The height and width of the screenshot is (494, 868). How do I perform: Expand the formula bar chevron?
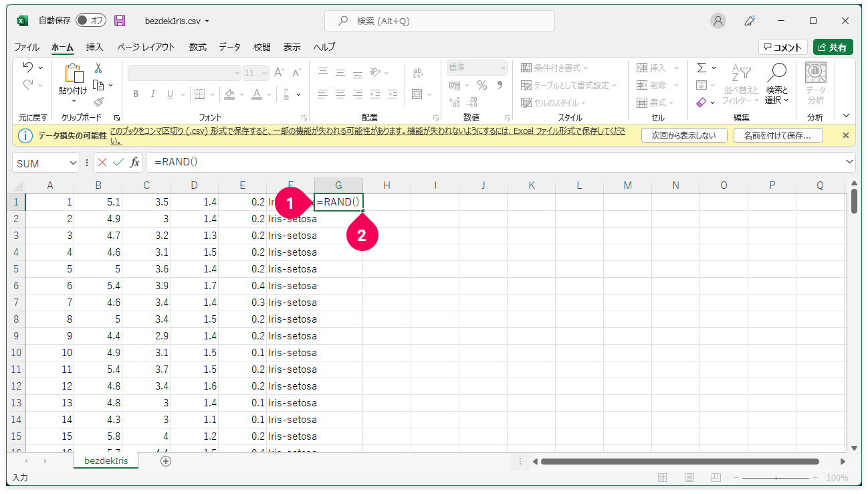(x=850, y=162)
